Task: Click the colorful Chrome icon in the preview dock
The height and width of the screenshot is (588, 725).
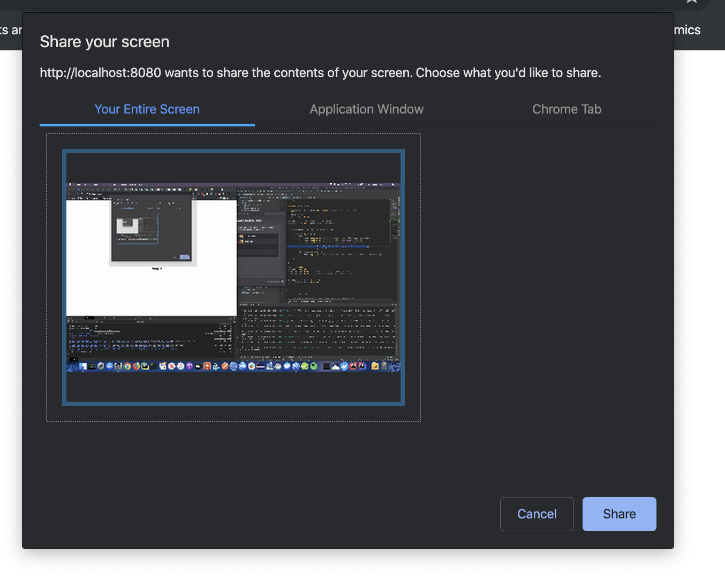Action: pyautogui.click(x=127, y=366)
